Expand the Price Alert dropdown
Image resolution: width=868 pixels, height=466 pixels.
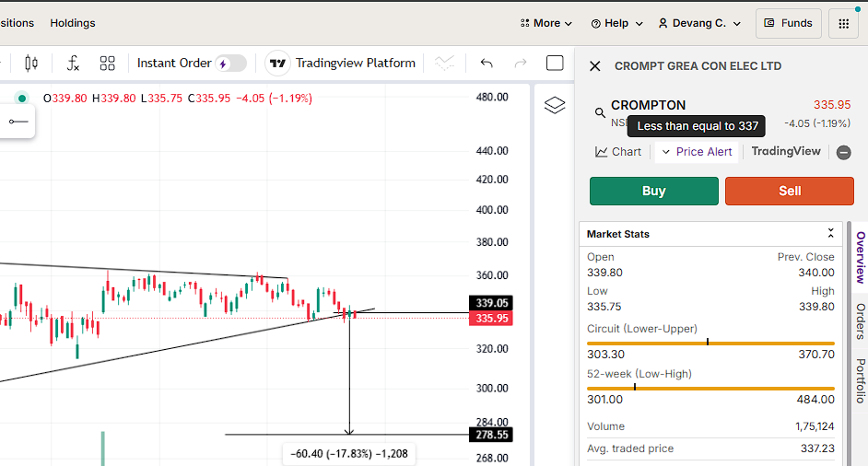pyautogui.click(x=697, y=152)
